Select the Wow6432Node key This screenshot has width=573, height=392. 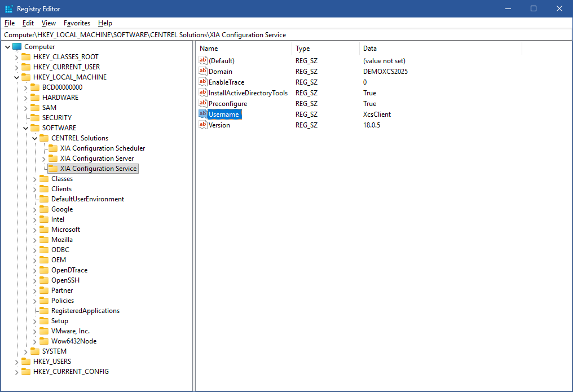click(x=73, y=341)
